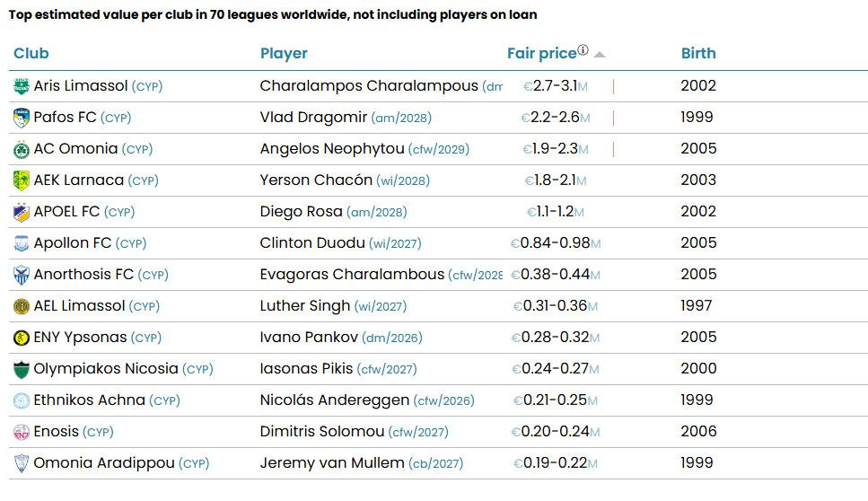The height and width of the screenshot is (501, 868).
Task: Click the AEK Larnaca club crest icon
Action: 22,180
